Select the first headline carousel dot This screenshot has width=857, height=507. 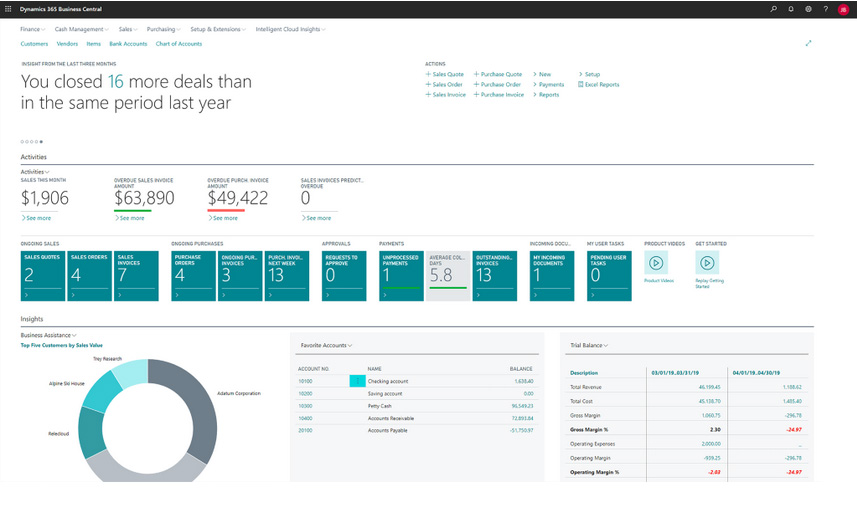[22, 142]
